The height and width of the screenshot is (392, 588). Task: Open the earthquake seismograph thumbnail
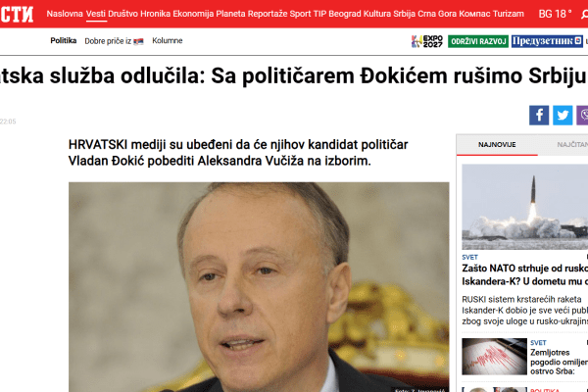pyautogui.click(x=494, y=357)
